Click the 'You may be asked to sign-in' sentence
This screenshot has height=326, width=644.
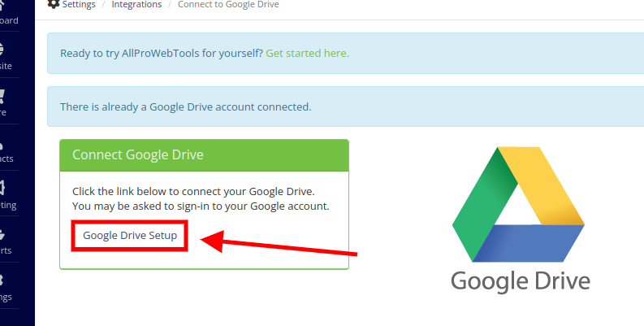pyautogui.click(x=201, y=206)
